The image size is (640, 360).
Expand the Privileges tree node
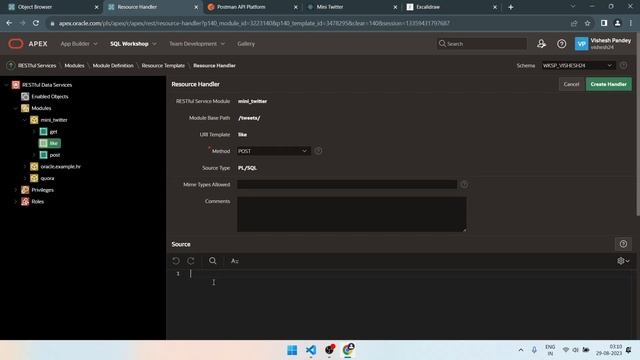tap(16, 190)
